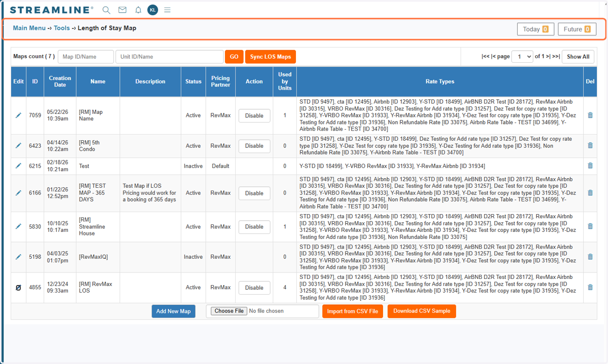The image size is (608, 364).
Task: Edit map 5198 with pencil icon
Action: click(x=18, y=257)
